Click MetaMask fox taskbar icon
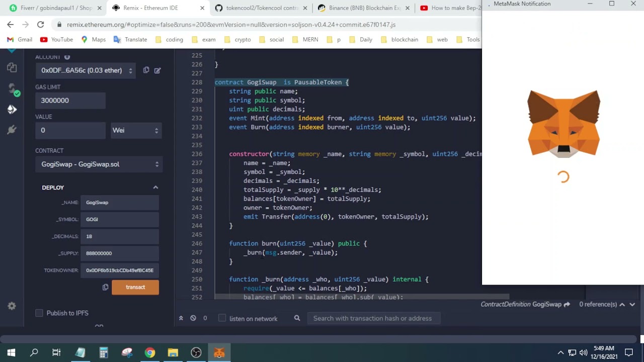The width and height of the screenshot is (644, 362). pos(219,352)
